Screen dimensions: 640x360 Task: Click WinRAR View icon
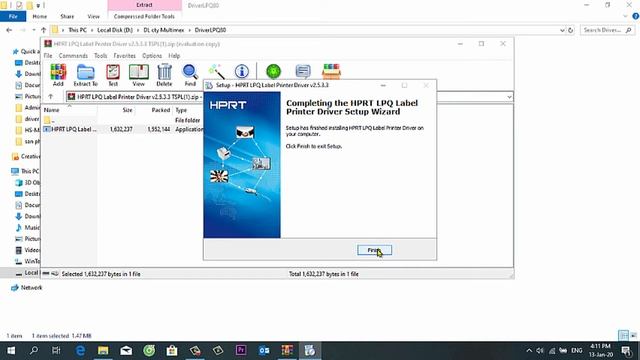point(138,75)
